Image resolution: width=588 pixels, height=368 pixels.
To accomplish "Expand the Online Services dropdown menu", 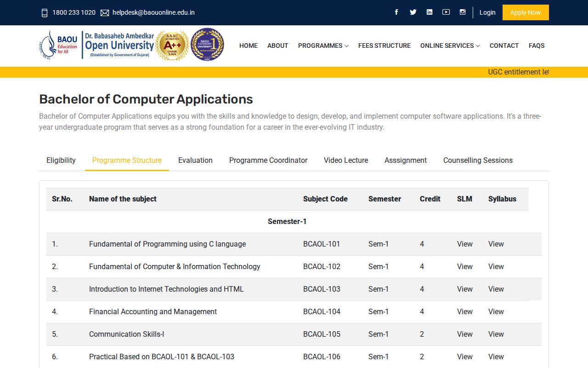I will tap(450, 46).
